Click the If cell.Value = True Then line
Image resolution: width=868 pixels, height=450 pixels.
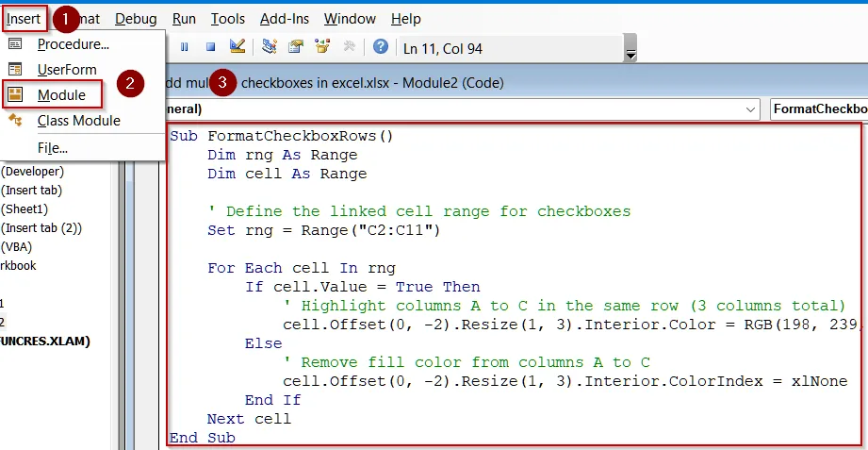(363, 287)
